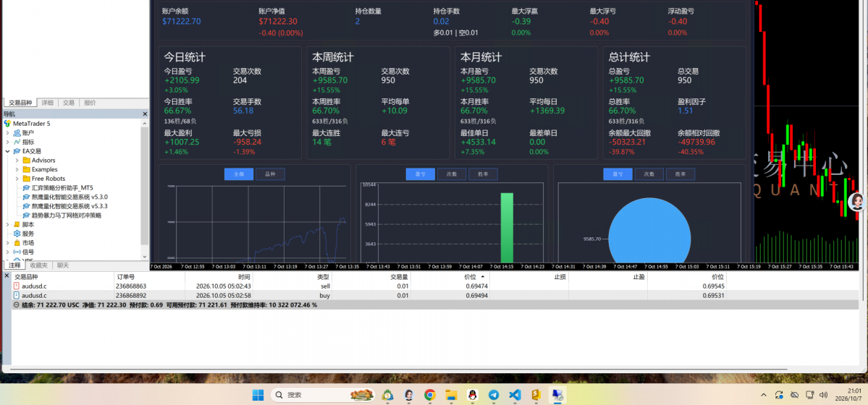Click the volume icon in system tray
Screen dimensions: 868x405
823,395
